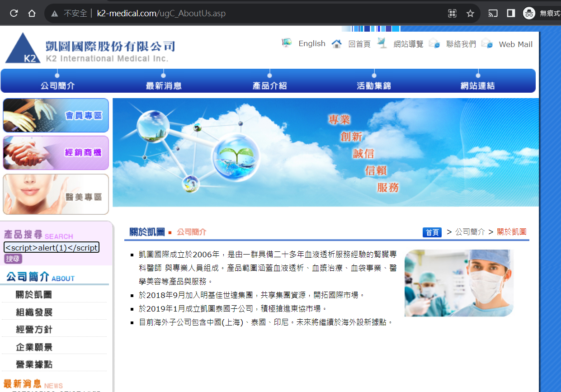This screenshot has width=561, height=392.
Task: Click the house icon beside 回首頁
Action: (336, 43)
